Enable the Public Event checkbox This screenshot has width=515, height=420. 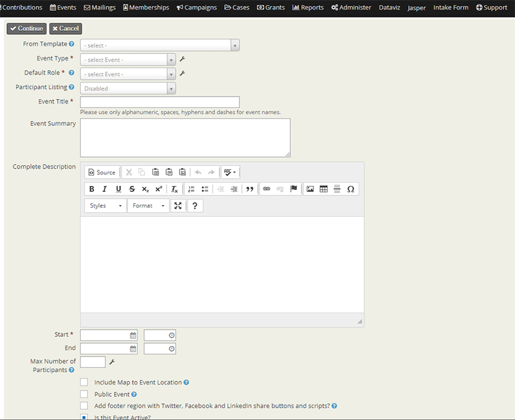point(84,394)
